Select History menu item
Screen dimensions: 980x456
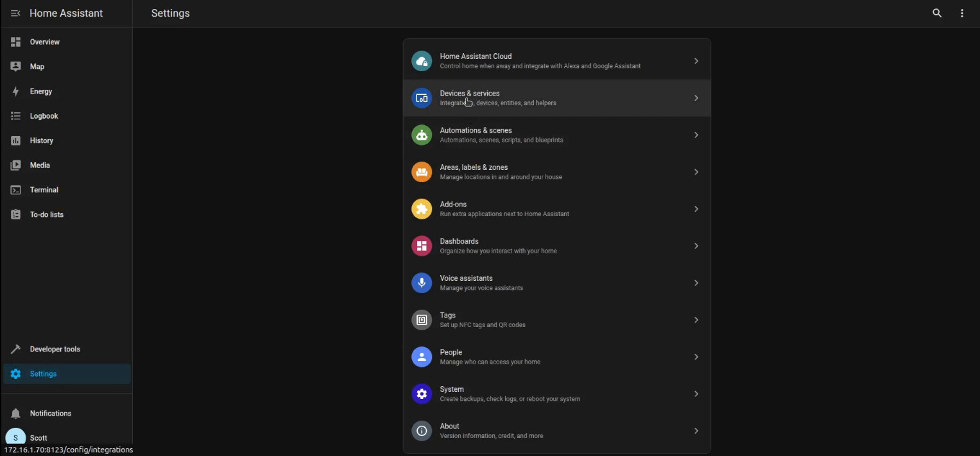(x=67, y=140)
